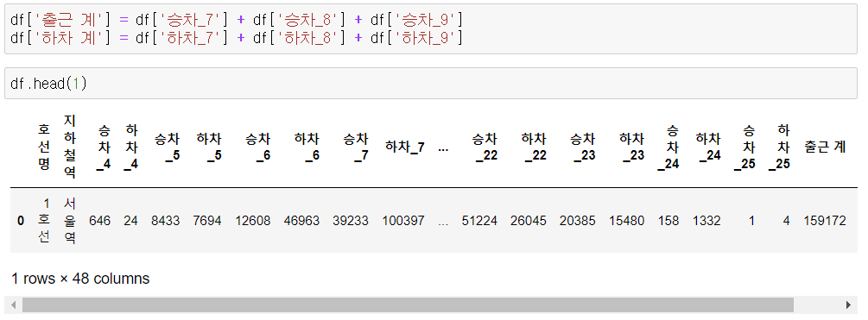Click the value 39233 cell
Screen dimensions: 868x320
coord(351,221)
